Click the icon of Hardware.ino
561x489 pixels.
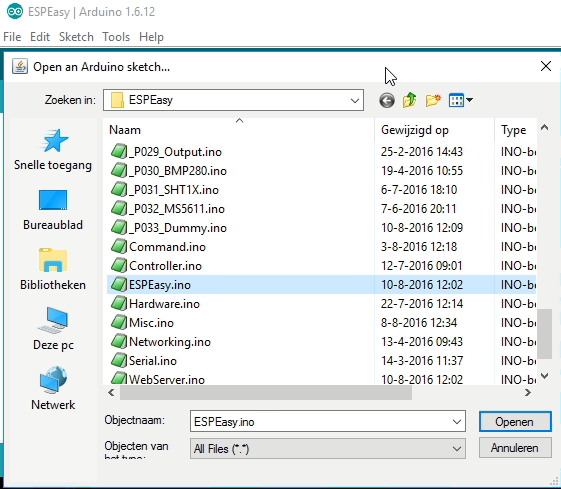[x=119, y=304]
